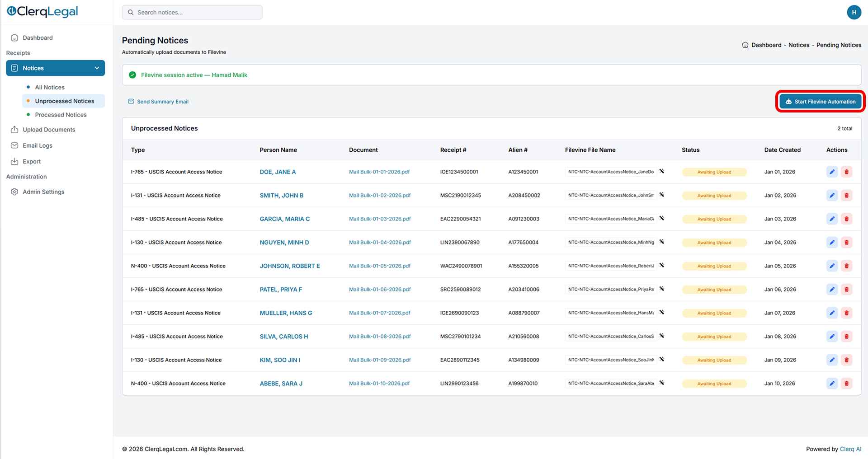
Task: Delete the SMITH, JOHN B notice
Action: coord(847,196)
